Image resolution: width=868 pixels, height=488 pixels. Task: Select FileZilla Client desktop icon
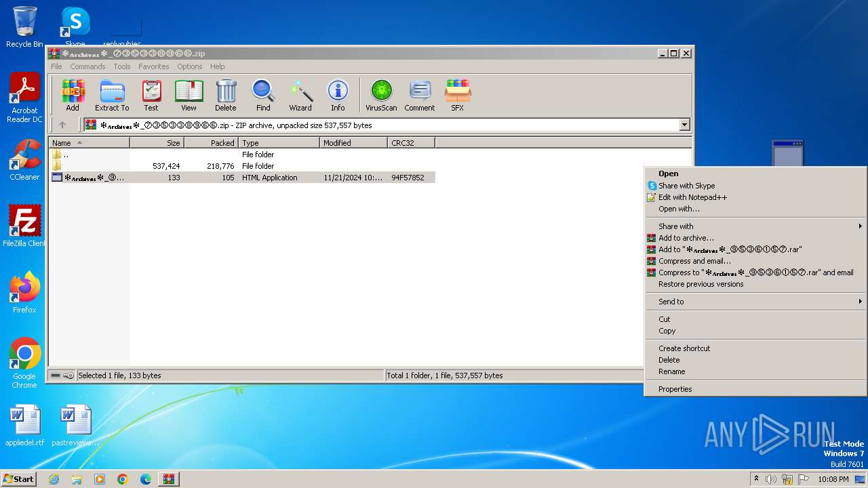point(24,226)
